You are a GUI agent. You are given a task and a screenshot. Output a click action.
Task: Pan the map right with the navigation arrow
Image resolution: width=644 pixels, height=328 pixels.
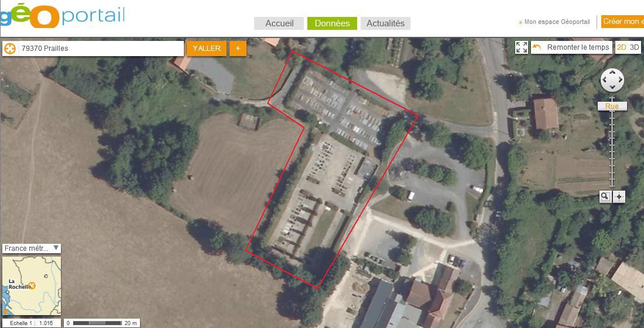(620, 80)
